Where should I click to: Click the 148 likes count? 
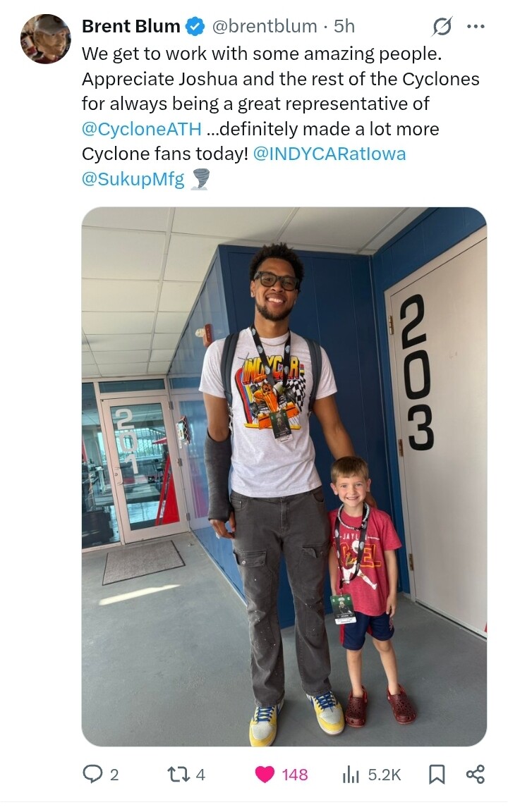pos(294,775)
